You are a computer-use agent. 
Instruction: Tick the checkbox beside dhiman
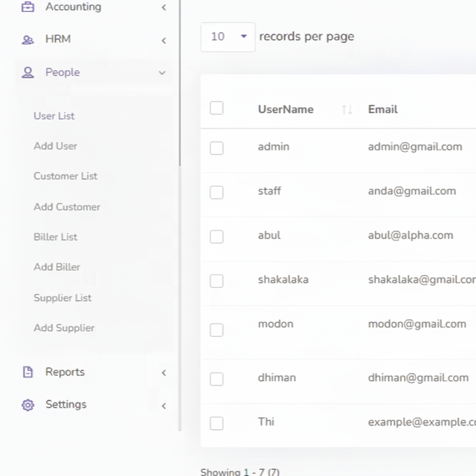coord(216,379)
